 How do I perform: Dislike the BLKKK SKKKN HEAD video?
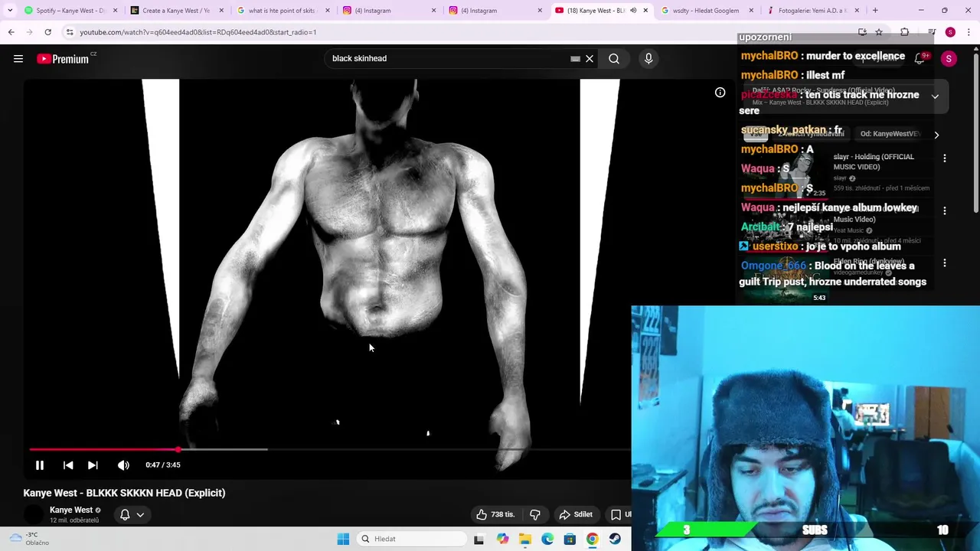(x=535, y=515)
